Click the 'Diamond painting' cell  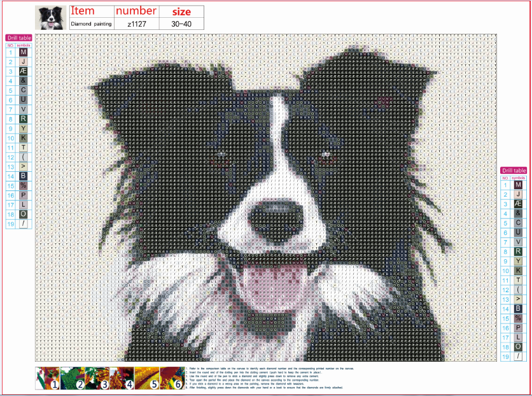(x=92, y=24)
